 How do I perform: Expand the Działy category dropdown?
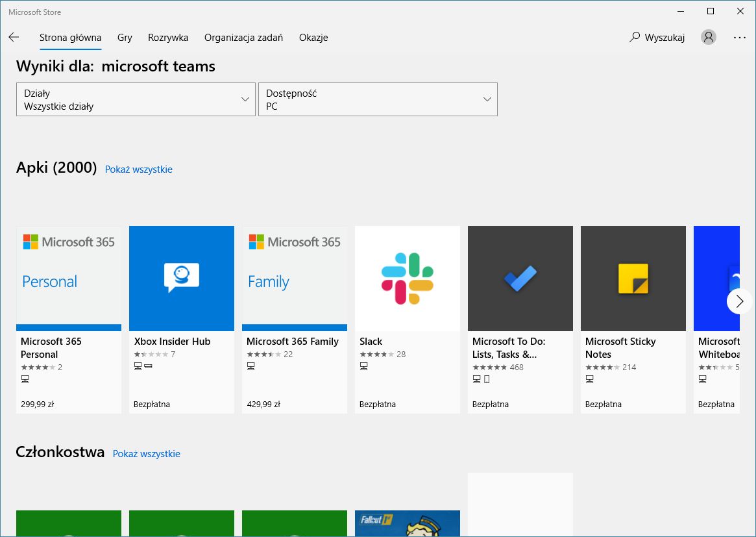136,99
